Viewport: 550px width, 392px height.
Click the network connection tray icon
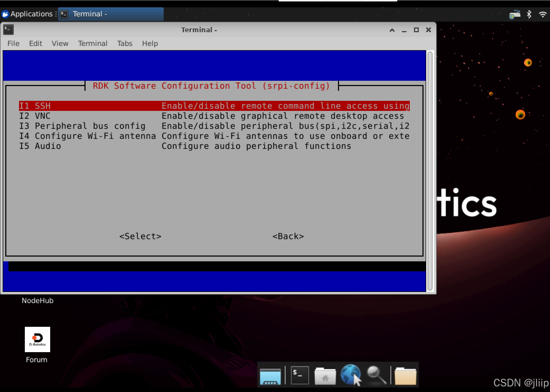click(514, 15)
